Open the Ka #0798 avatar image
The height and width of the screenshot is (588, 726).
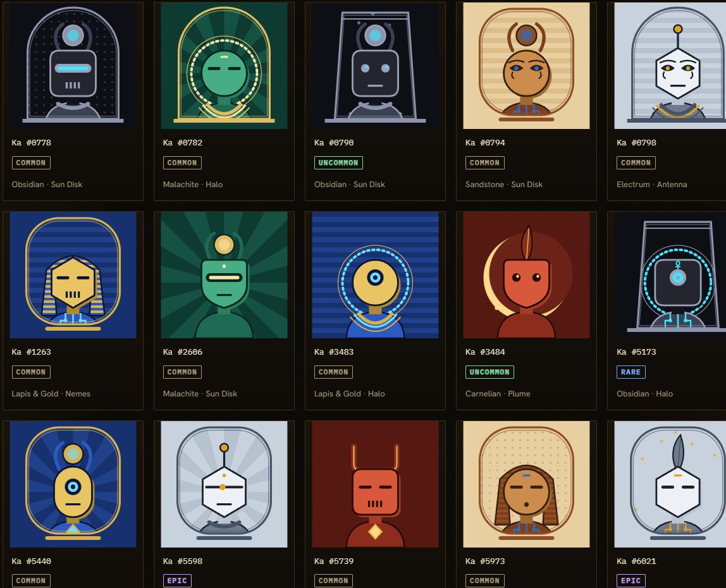coord(670,66)
